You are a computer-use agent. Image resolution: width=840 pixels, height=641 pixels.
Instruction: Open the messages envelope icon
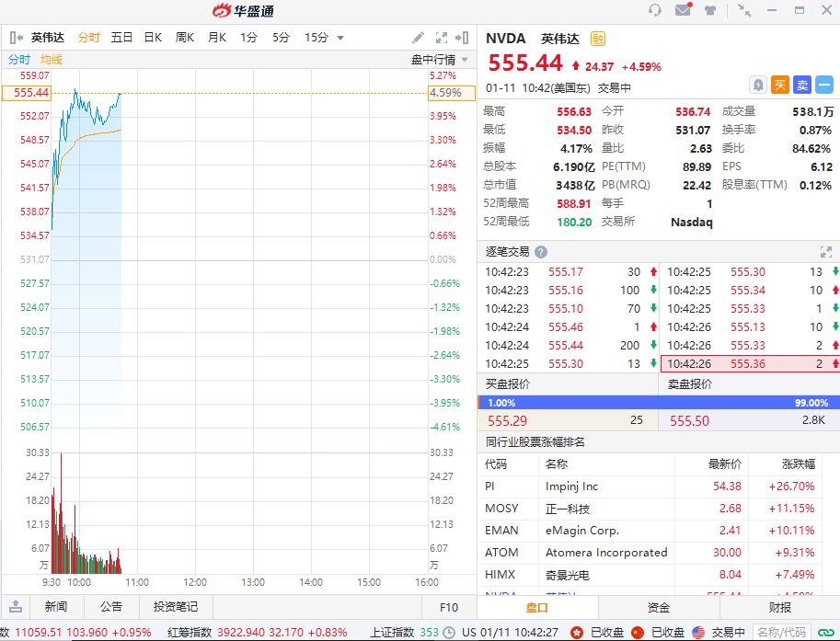[x=683, y=10]
